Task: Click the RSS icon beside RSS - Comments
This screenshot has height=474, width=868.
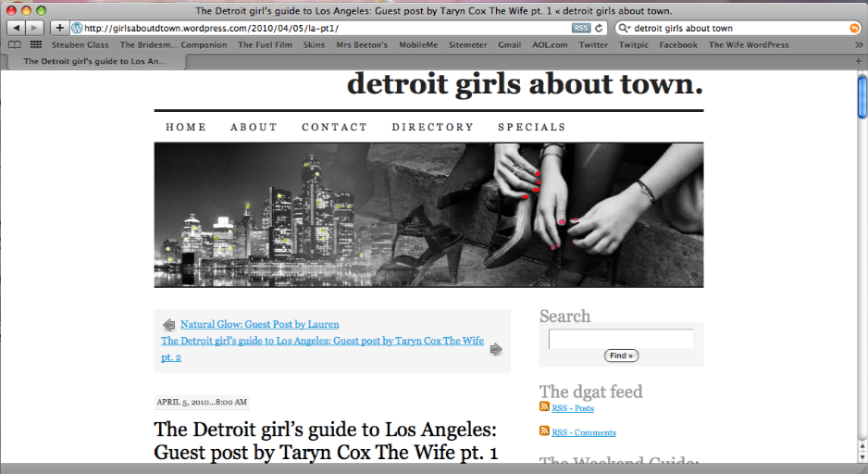Action: 545,430
